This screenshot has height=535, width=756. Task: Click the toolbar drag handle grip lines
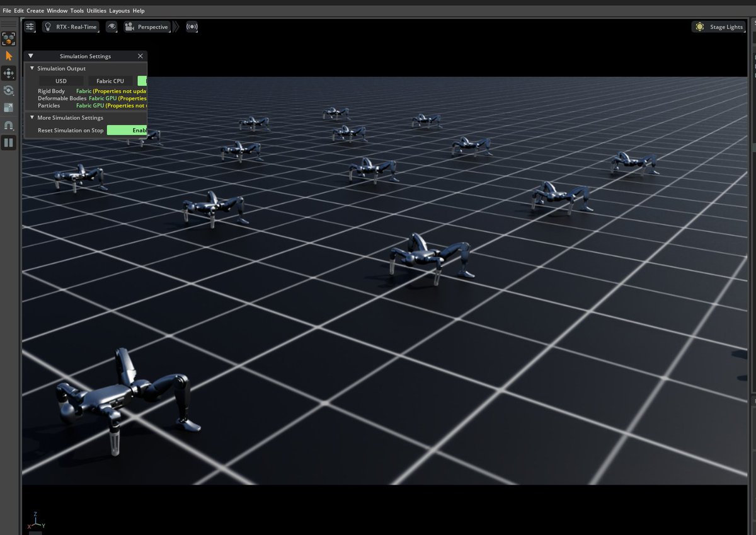point(8,24)
